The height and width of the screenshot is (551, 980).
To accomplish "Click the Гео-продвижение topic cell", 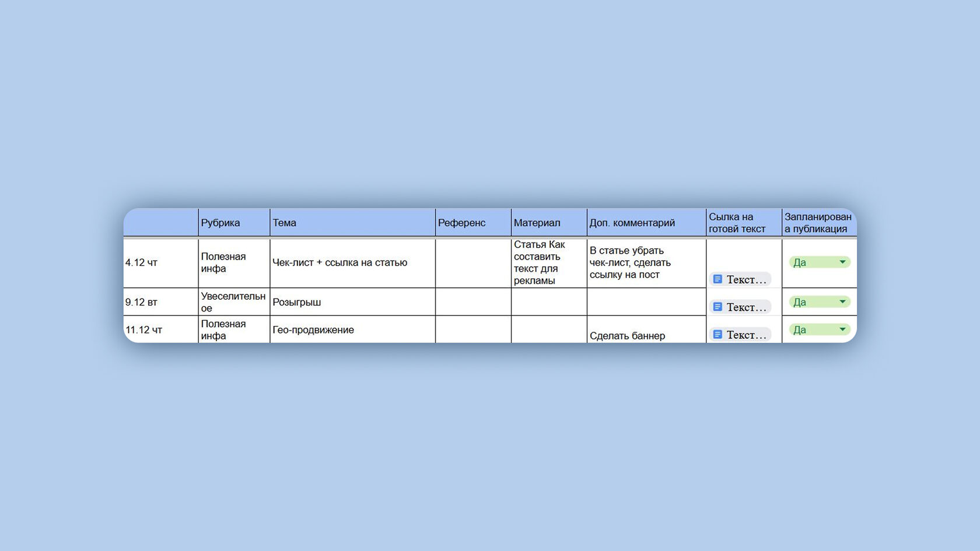I will [x=352, y=329].
